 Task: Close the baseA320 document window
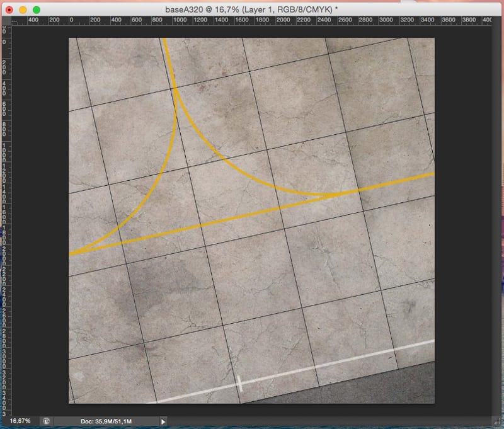click(x=9, y=10)
